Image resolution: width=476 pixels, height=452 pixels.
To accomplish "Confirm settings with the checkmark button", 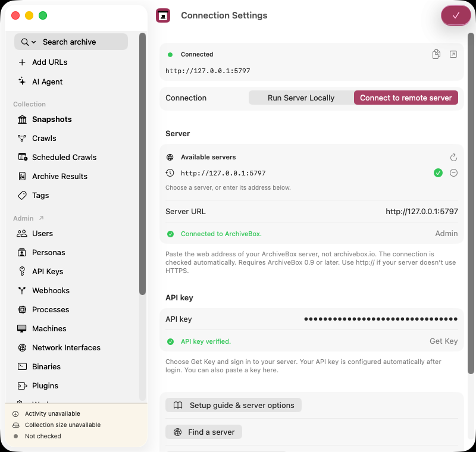I will click(456, 15).
